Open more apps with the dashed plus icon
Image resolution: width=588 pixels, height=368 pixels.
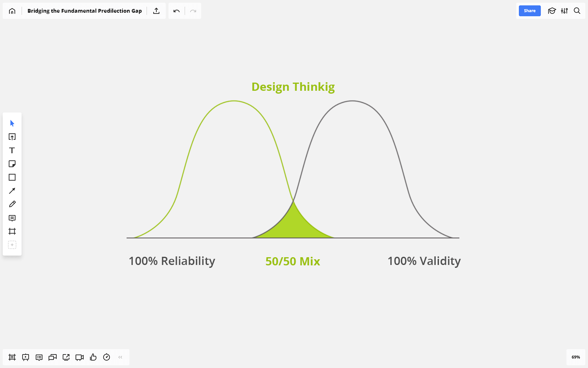(12, 245)
